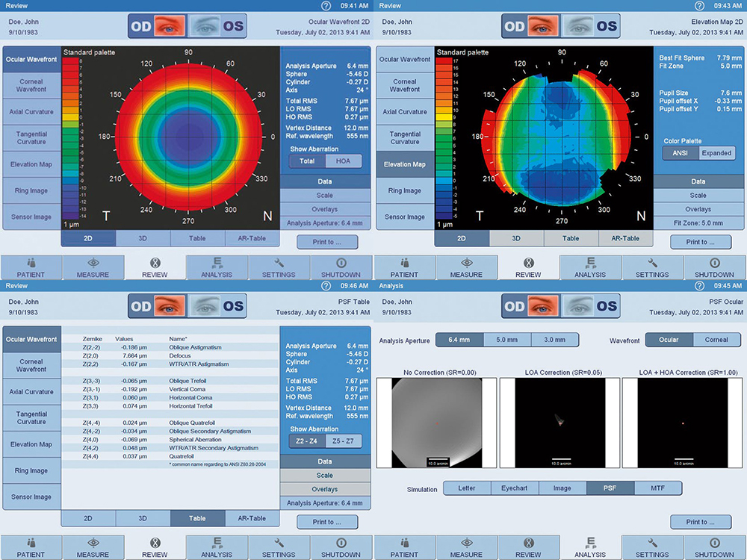The width and height of the screenshot is (747, 560).
Task: Set analysis aperture to 3.0 mm
Action: coord(554,340)
